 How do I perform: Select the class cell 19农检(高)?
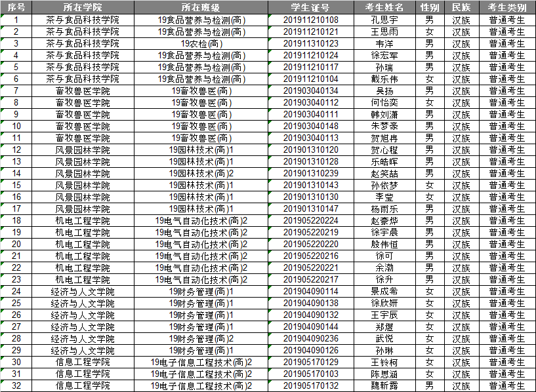[x=201, y=43]
